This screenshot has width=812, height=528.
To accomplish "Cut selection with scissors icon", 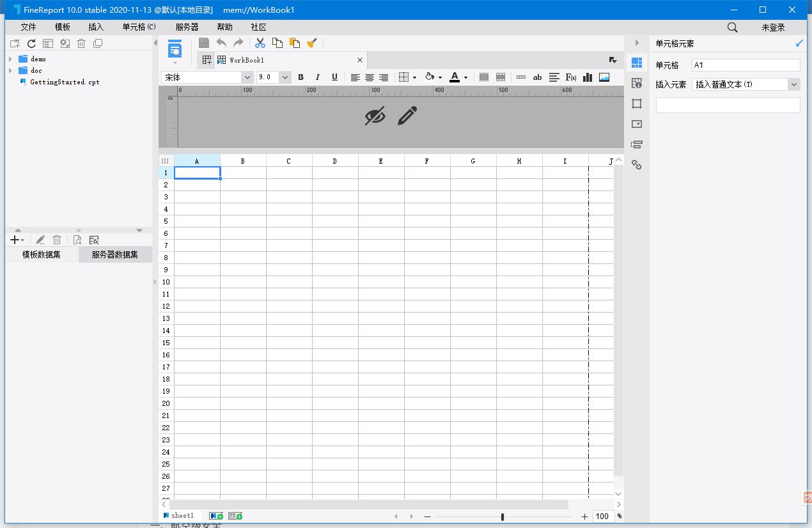I will [260, 43].
